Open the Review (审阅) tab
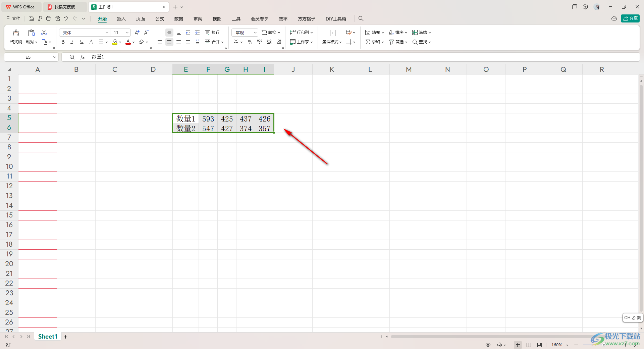 click(198, 19)
